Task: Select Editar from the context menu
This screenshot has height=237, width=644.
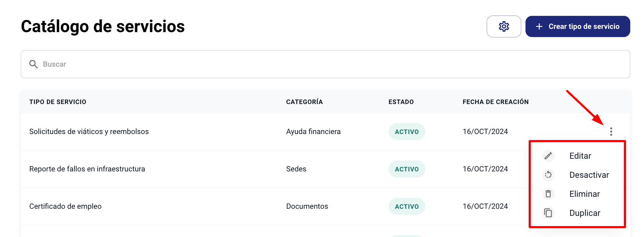Action: pyautogui.click(x=580, y=156)
